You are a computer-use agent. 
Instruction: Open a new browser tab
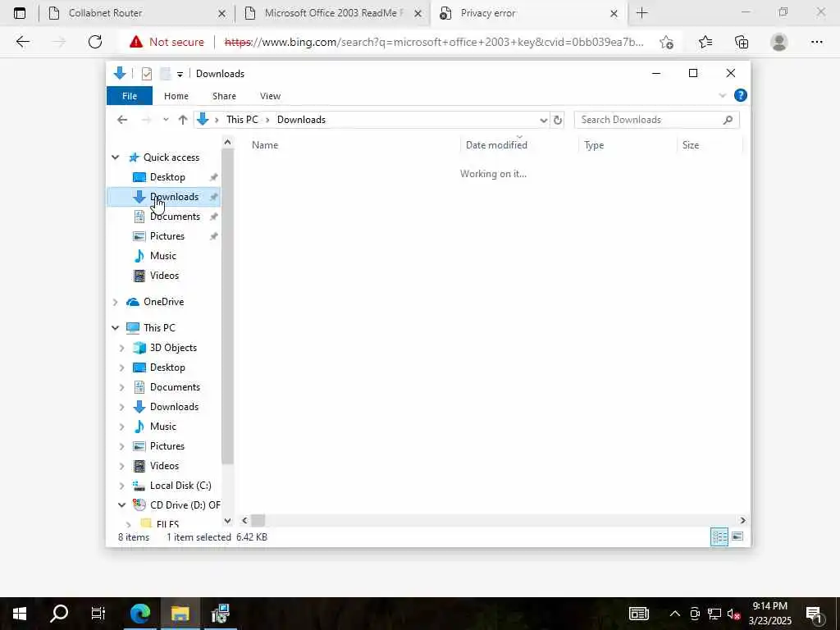(641, 13)
